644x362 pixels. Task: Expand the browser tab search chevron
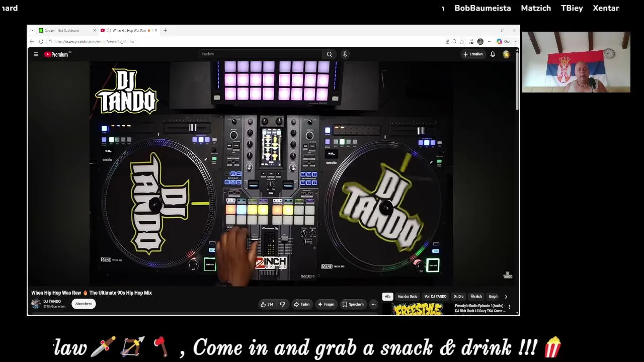click(x=32, y=30)
